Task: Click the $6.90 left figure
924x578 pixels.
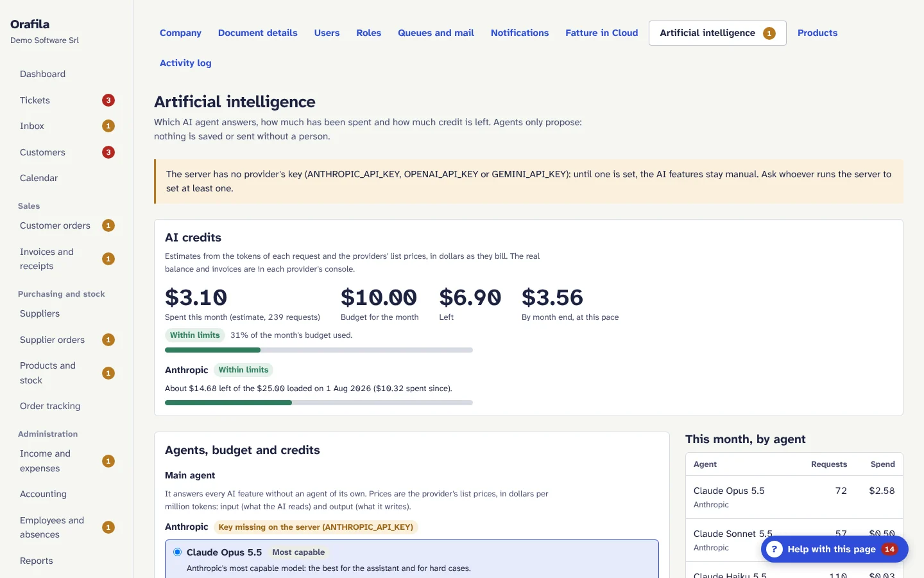Action: pyautogui.click(x=470, y=297)
